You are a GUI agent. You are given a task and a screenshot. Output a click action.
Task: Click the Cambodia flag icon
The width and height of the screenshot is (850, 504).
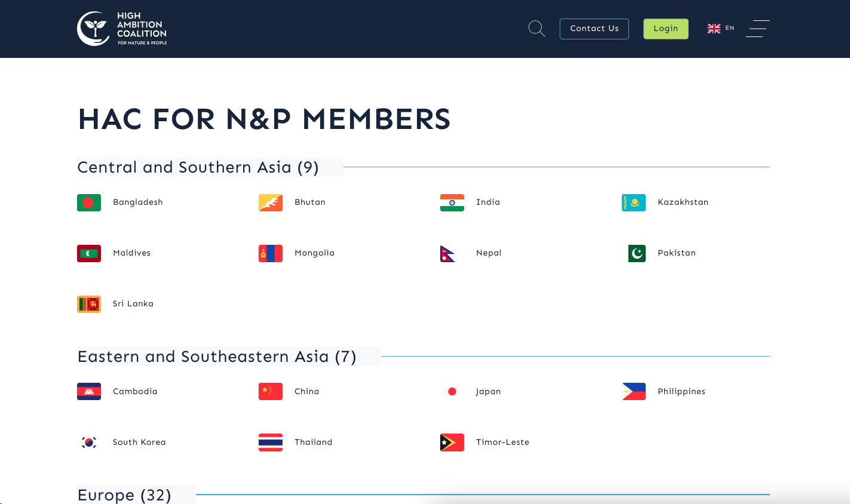[x=89, y=391]
